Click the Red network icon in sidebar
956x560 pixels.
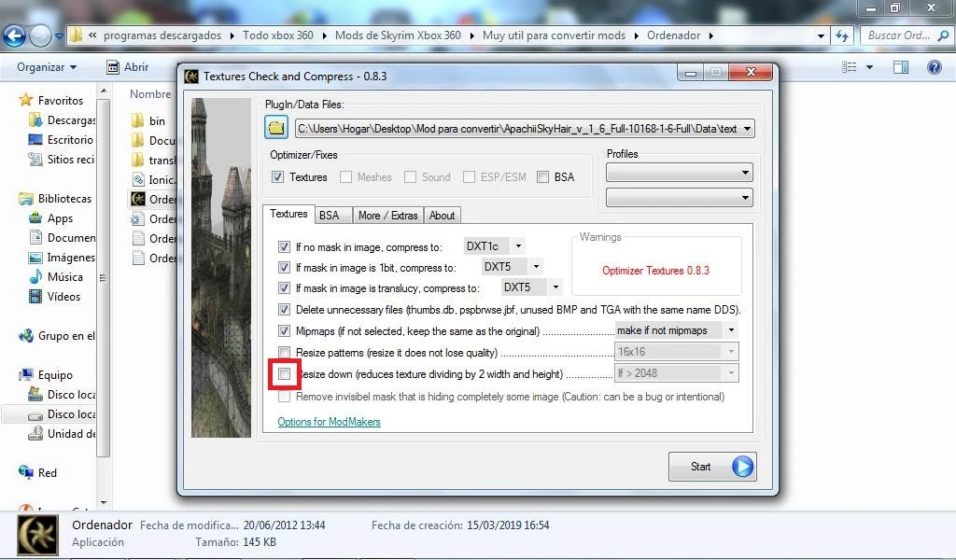[x=25, y=472]
